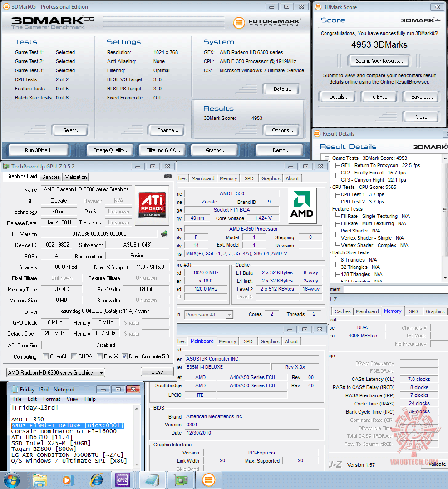The image size is (448, 489).
Task: Switch to Notepad in the taskbar
Action: pyautogui.click(x=152, y=480)
